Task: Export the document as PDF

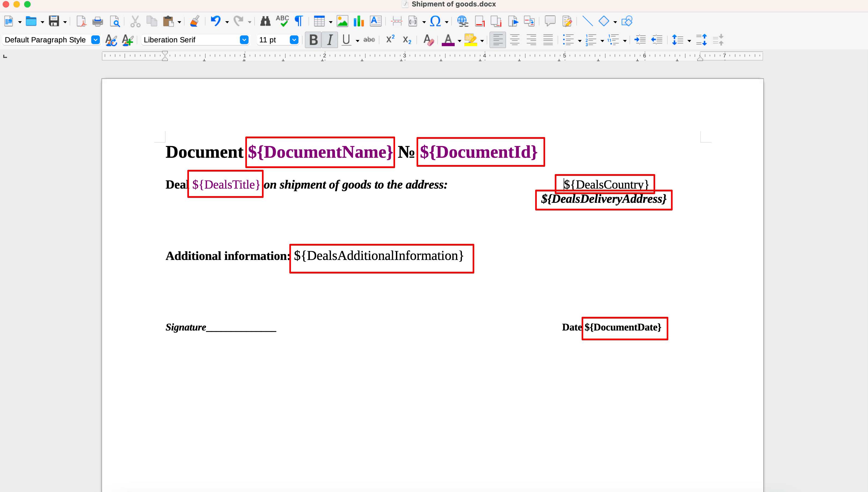Action: pyautogui.click(x=81, y=21)
